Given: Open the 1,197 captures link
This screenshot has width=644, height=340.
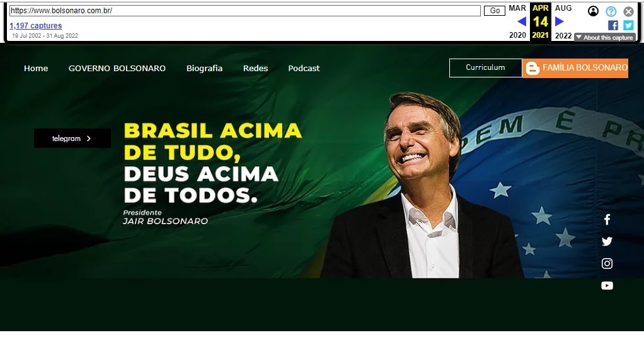Looking at the screenshot, I should click(36, 25).
